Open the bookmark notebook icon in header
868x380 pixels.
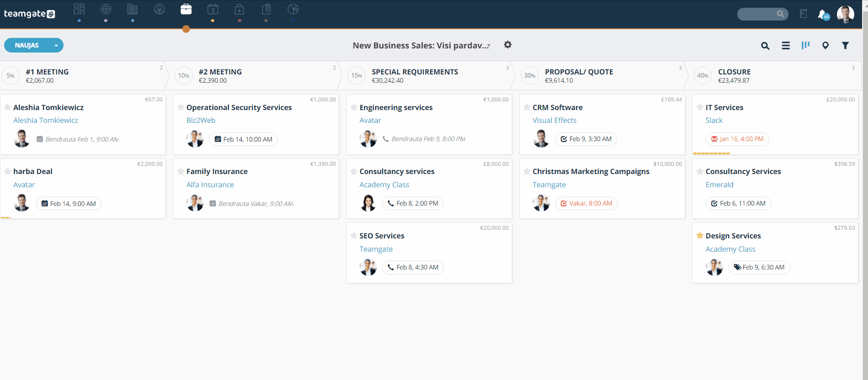click(803, 14)
